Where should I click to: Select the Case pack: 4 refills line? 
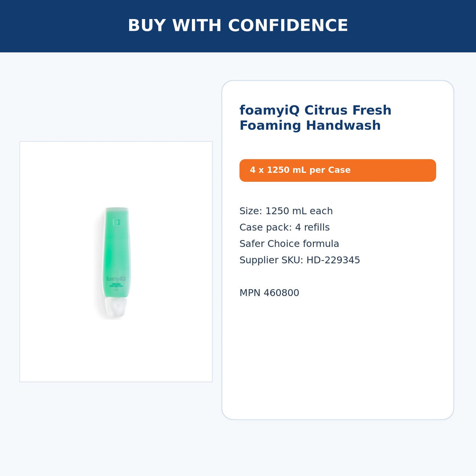284,227
